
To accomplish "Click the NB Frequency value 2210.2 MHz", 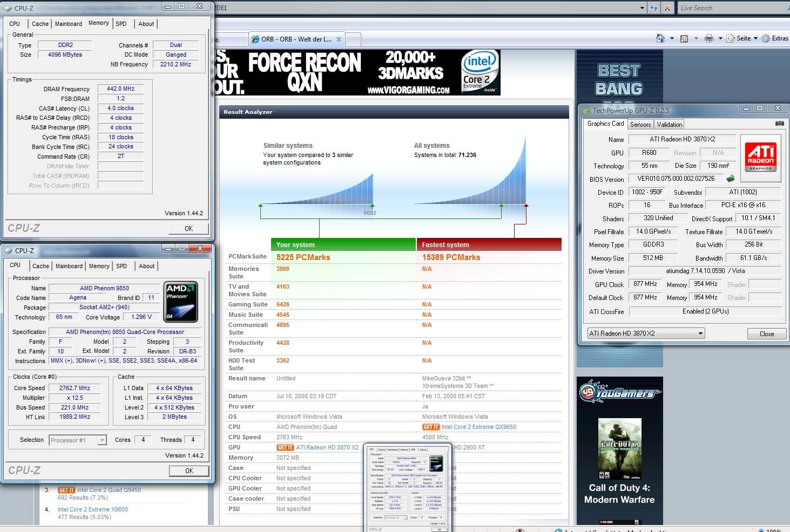I will coord(175,64).
